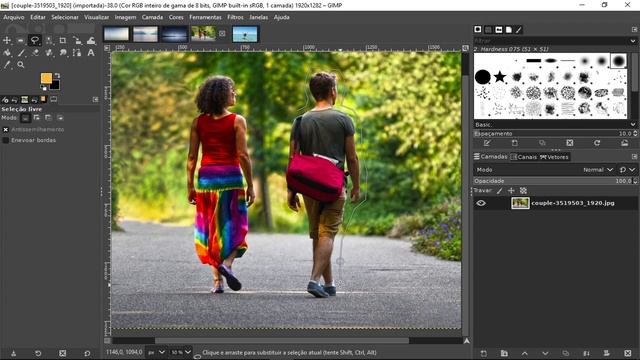Select the Eraser tool
Image resolution: width=640 pixels, height=360 pixels.
coord(35,53)
